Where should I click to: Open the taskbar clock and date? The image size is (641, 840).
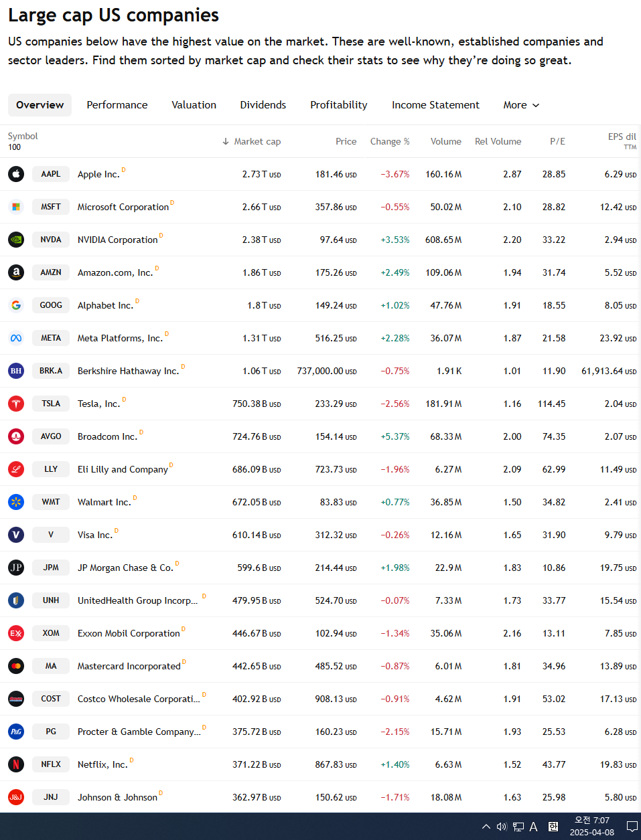(x=592, y=827)
